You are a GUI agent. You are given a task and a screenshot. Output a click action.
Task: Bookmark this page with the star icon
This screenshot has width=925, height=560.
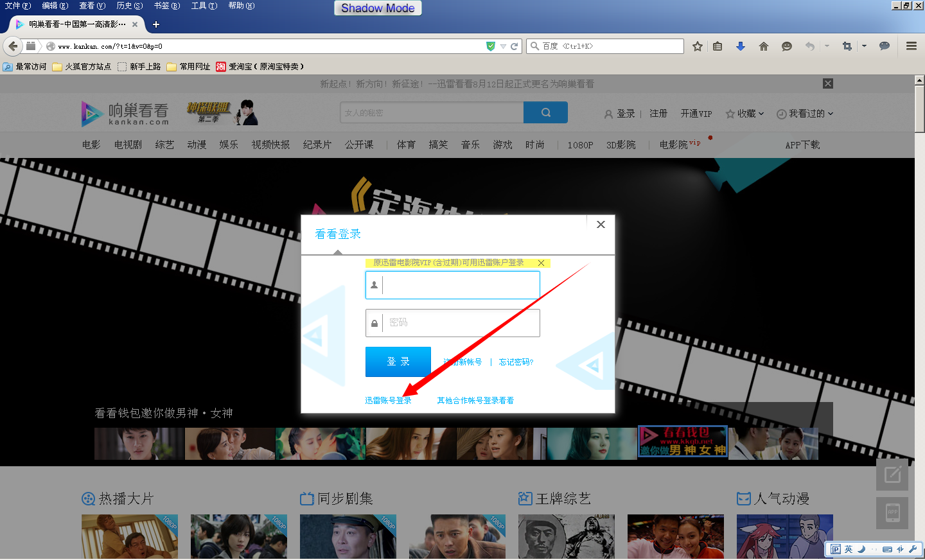[698, 46]
